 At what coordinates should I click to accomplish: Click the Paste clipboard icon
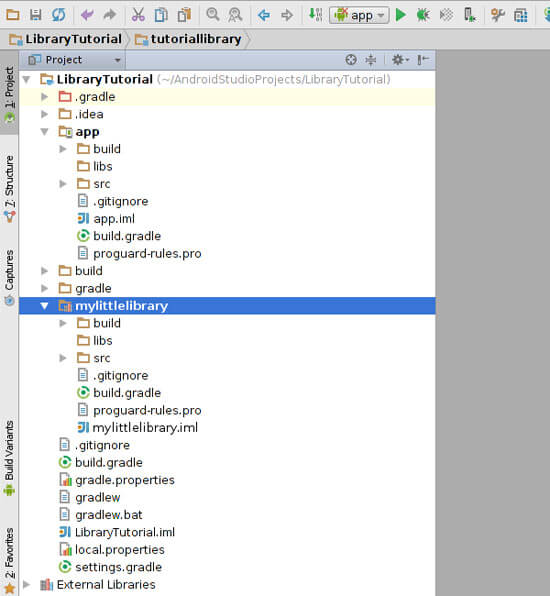pos(184,15)
